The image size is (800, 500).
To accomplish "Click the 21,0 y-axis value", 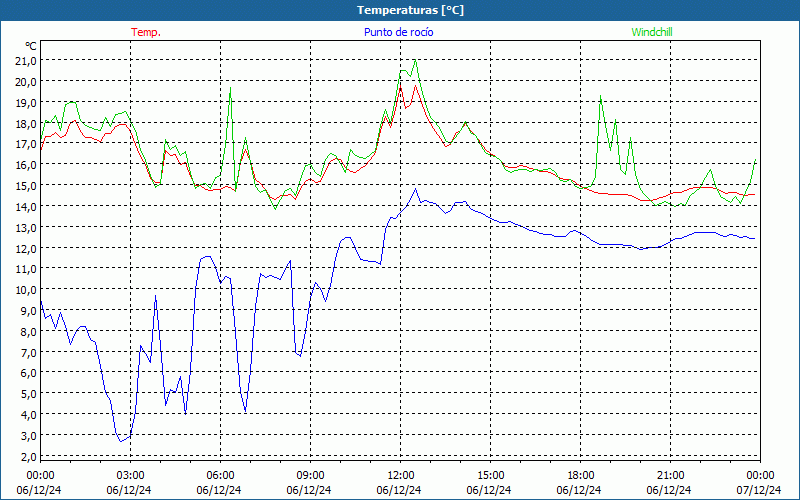I will [28, 61].
